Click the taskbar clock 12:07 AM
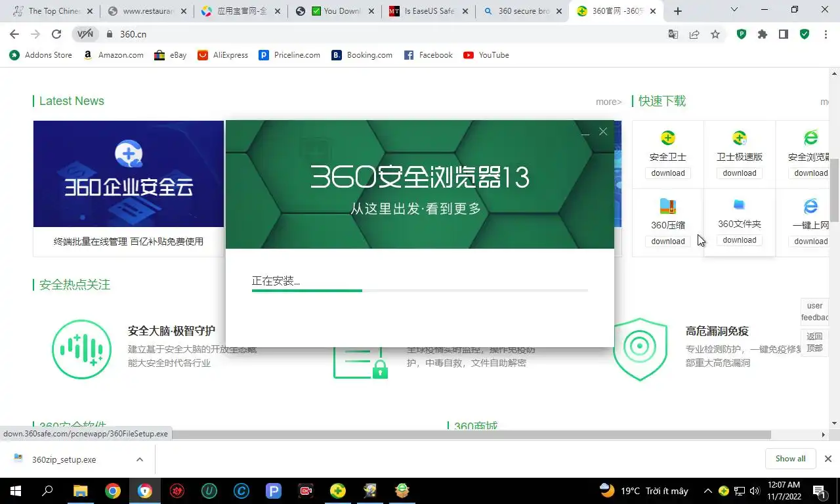840x504 pixels. click(782, 490)
